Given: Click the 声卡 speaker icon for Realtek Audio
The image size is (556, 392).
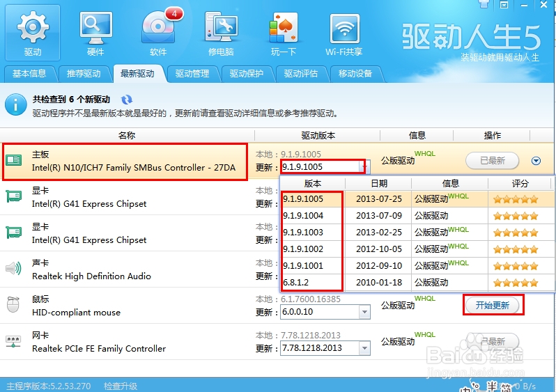Looking at the screenshot, I should tap(13, 268).
